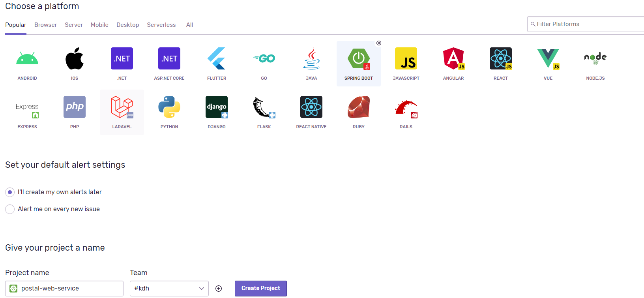Choose the Ruby platform icon
644x298 pixels.
(x=359, y=107)
